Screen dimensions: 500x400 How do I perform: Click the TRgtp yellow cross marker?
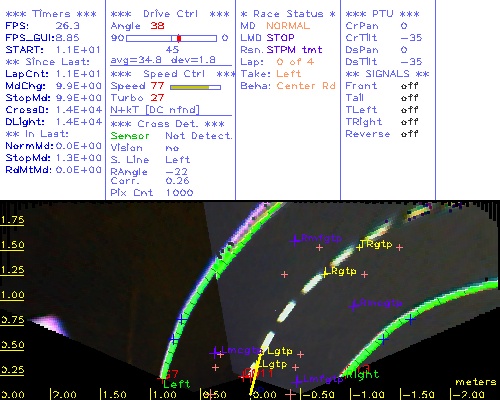coord(359,247)
